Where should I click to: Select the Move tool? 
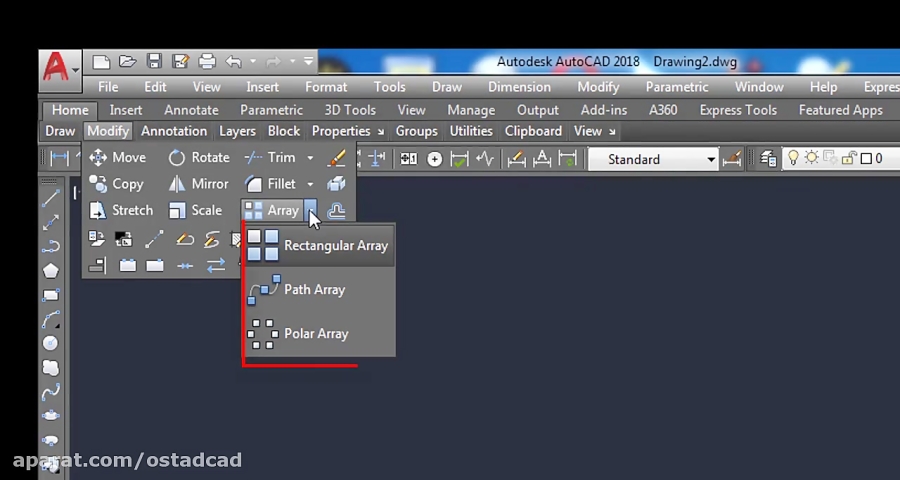coord(118,158)
